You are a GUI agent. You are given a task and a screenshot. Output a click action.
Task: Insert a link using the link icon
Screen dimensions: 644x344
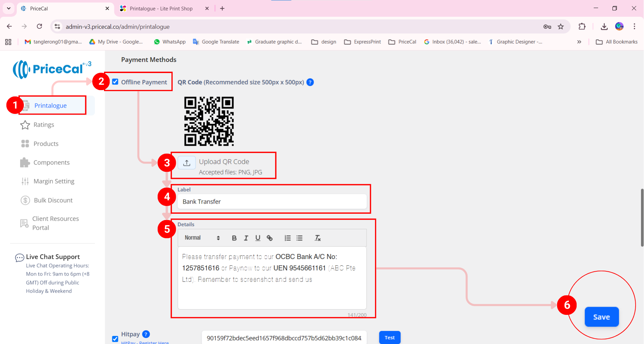(269, 238)
